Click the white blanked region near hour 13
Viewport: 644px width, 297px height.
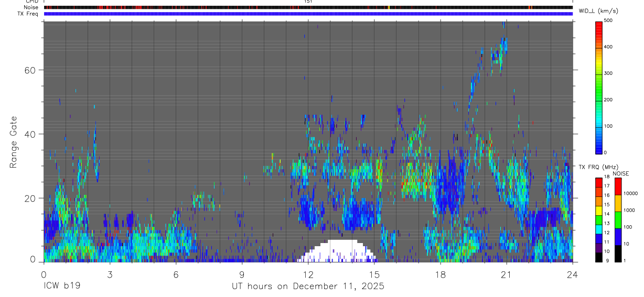[336, 250]
